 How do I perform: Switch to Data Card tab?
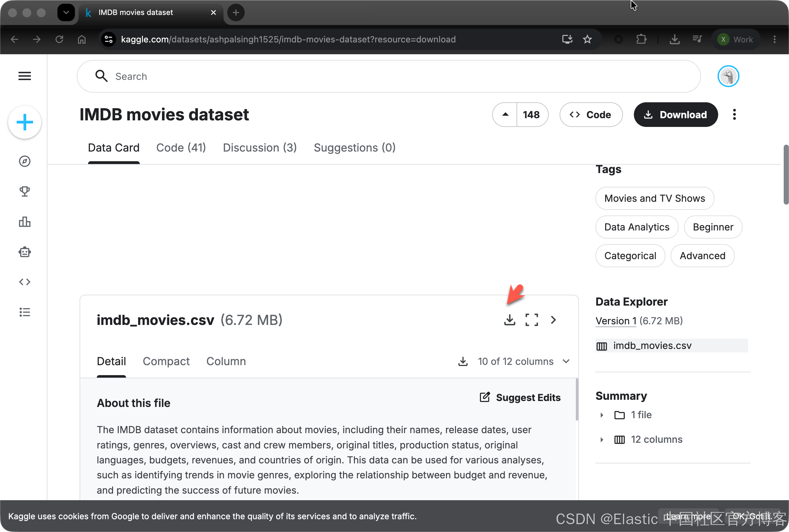click(x=114, y=148)
